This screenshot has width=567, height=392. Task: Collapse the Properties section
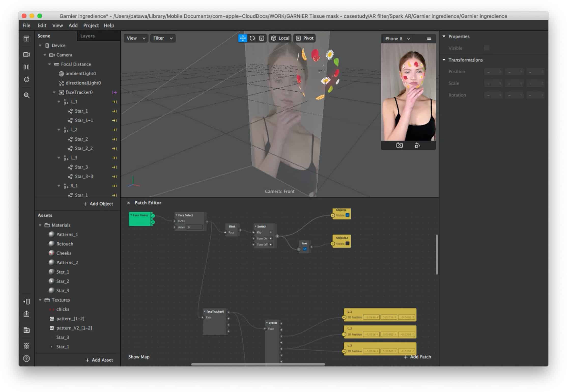pos(444,36)
